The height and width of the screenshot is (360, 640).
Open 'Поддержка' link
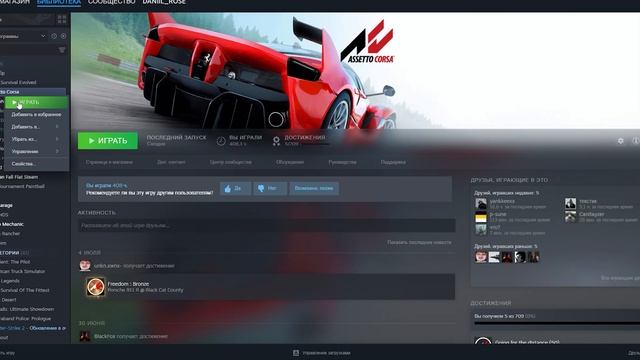click(x=393, y=162)
